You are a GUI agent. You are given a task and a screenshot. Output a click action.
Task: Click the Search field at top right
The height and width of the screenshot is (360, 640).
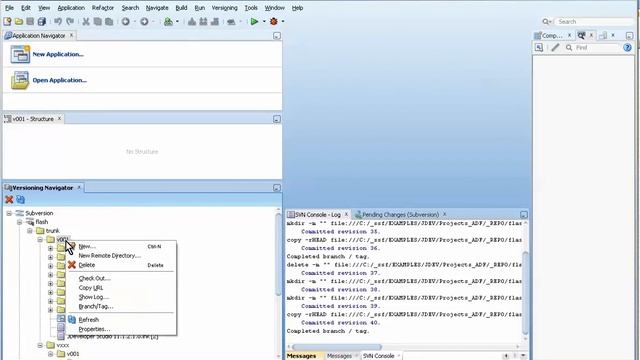tap(595, 22)
